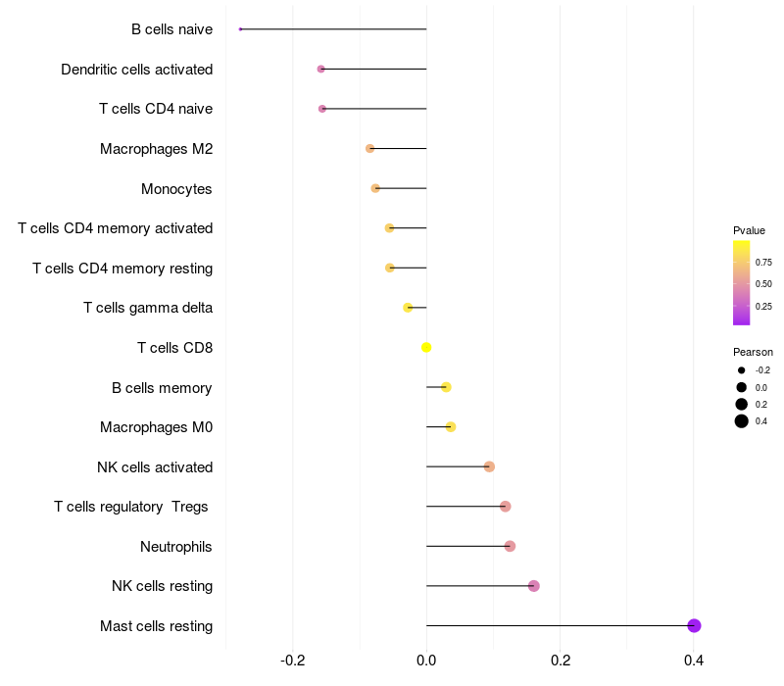Click the T cells gamma delta label
Image resolution: width=784 pixels, height=686 pixels.
point(148,308)
